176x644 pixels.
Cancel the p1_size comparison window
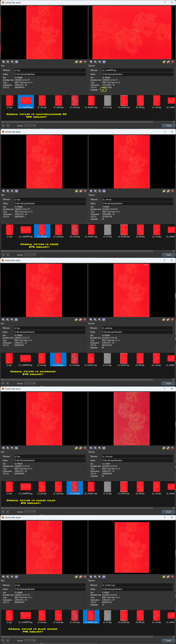click(168, 255)
